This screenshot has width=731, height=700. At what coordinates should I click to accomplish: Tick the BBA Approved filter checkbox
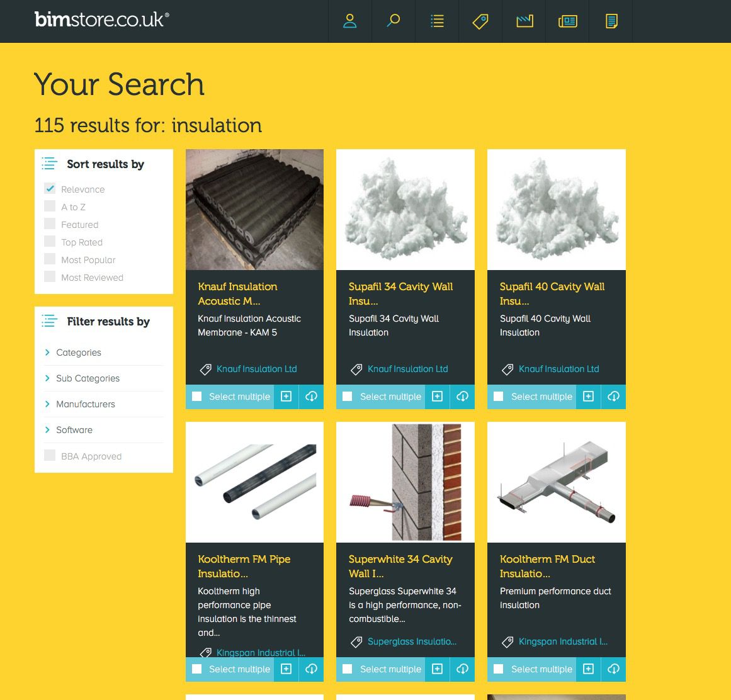(x=50, y=455)
